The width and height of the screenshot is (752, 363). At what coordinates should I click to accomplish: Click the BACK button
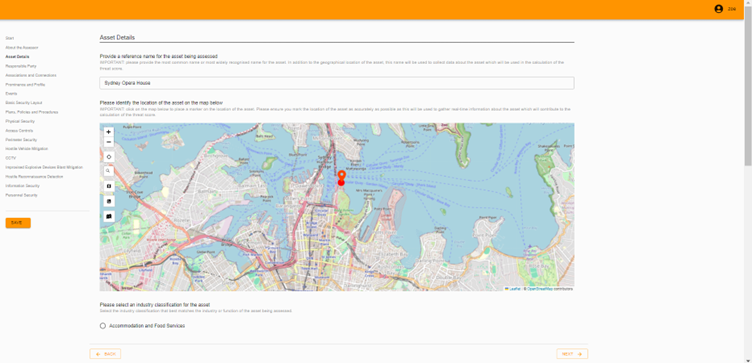click(x=105, y=354)
